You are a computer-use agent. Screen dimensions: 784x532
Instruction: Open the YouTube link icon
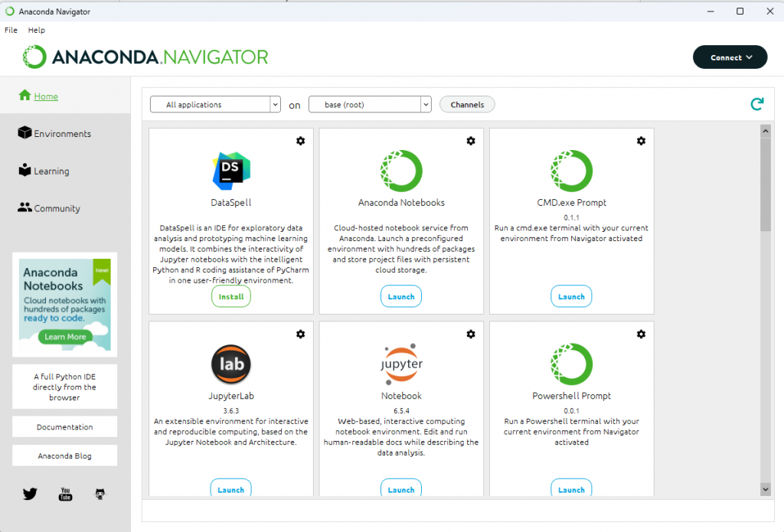[66, 494]
